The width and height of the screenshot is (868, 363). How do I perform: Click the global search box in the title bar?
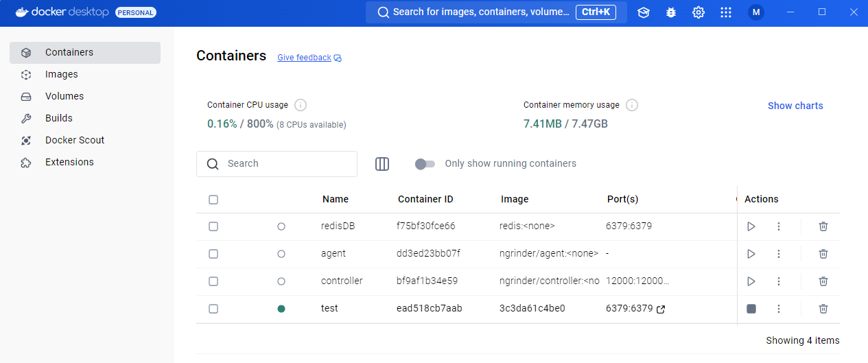click(x=496, y=12)
